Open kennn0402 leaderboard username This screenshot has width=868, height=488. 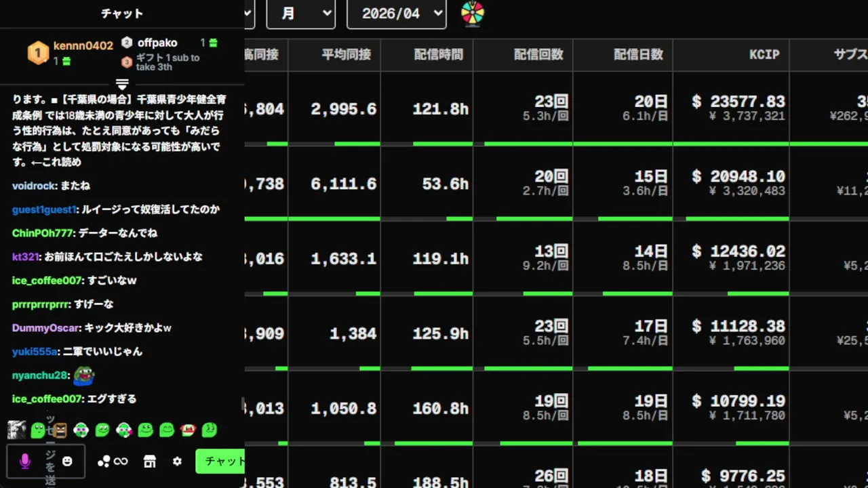click(x=83, y=46)
